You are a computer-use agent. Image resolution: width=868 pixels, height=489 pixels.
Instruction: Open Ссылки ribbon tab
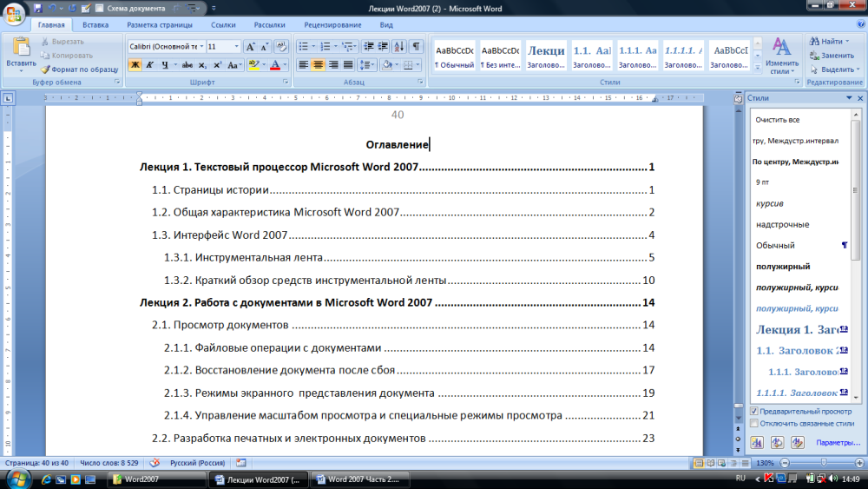tap(223, 25)
